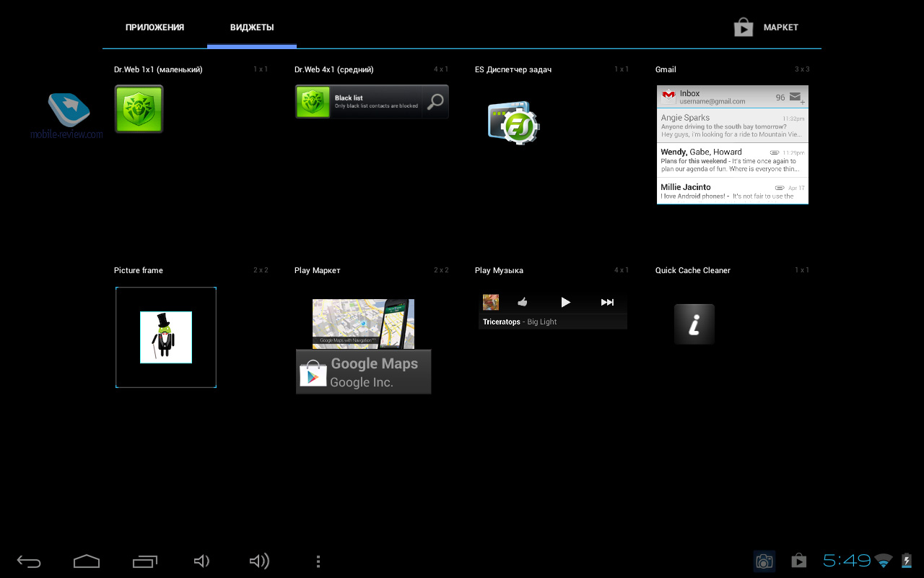This screenshot has width=924, height=578.
Task: Click the Google Maps map preview image
Action: [363, 324]
